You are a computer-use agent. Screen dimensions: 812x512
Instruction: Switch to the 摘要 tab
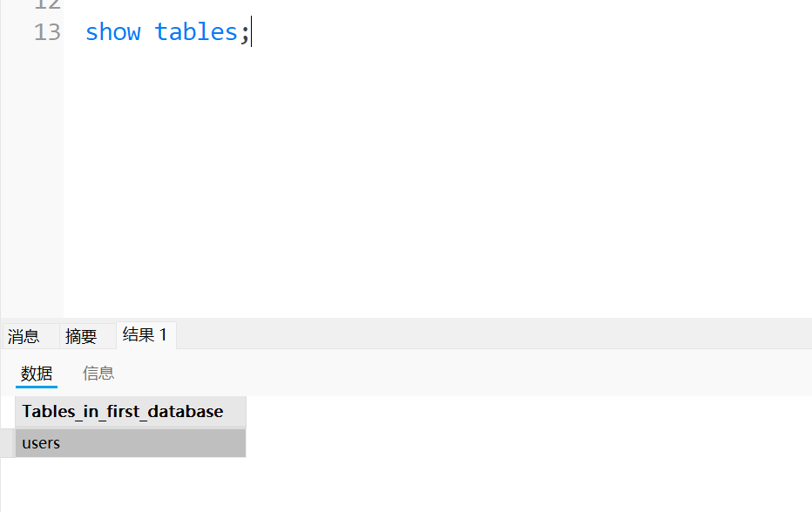[x=81, y=336]
